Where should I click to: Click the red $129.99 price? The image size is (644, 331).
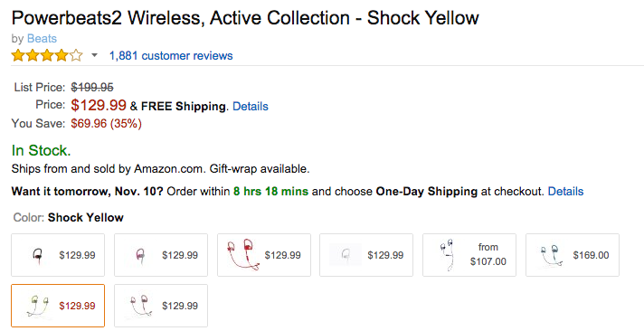pos(99,105)
